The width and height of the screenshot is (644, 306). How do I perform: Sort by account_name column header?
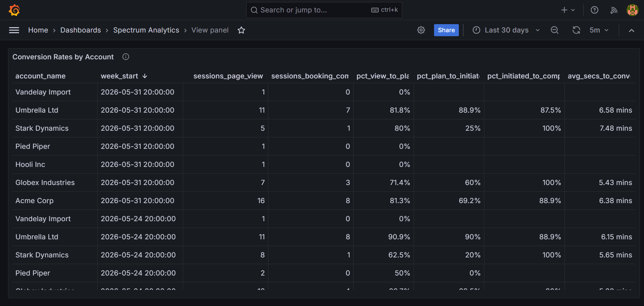(41, 76)
